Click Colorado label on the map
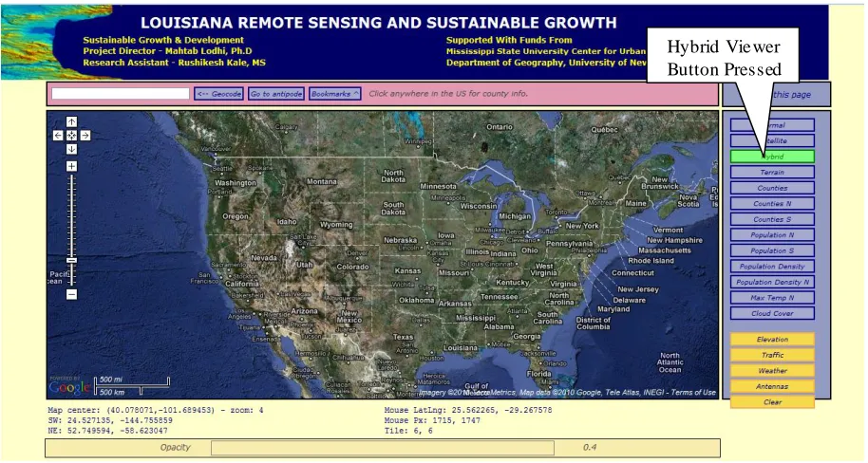This screenshot has height=463, width=868. tap(352, 267)
